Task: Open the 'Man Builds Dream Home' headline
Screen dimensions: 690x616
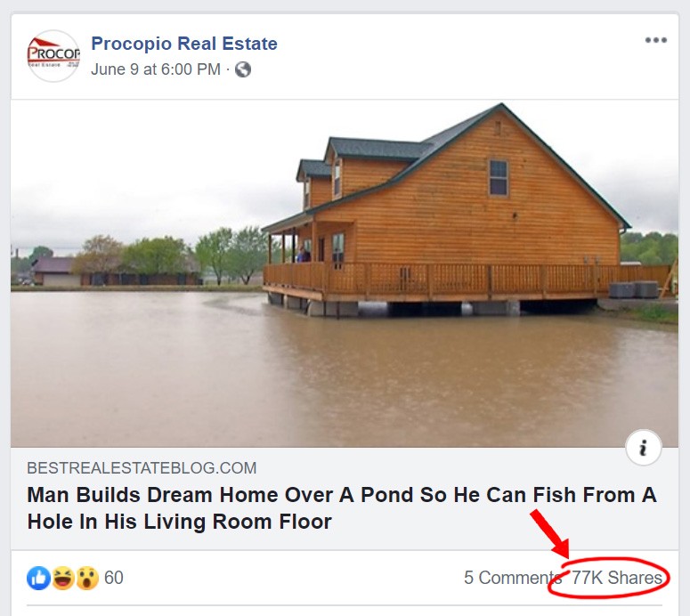Action: tap(342, 508)
